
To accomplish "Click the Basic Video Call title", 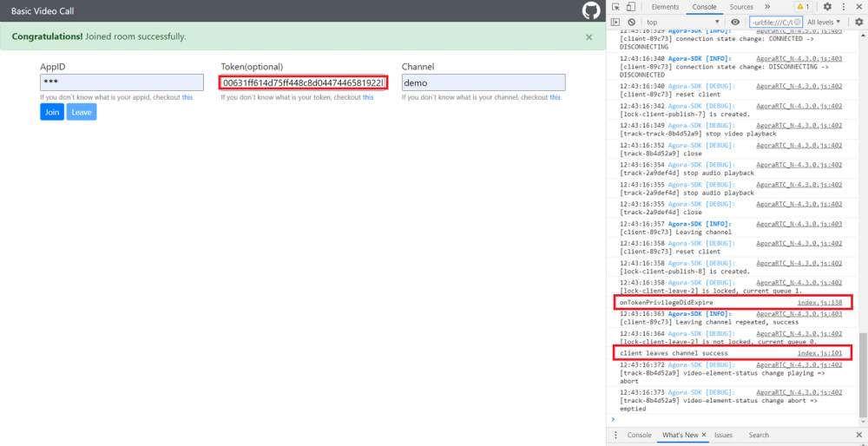I will (x=43, y=10).
